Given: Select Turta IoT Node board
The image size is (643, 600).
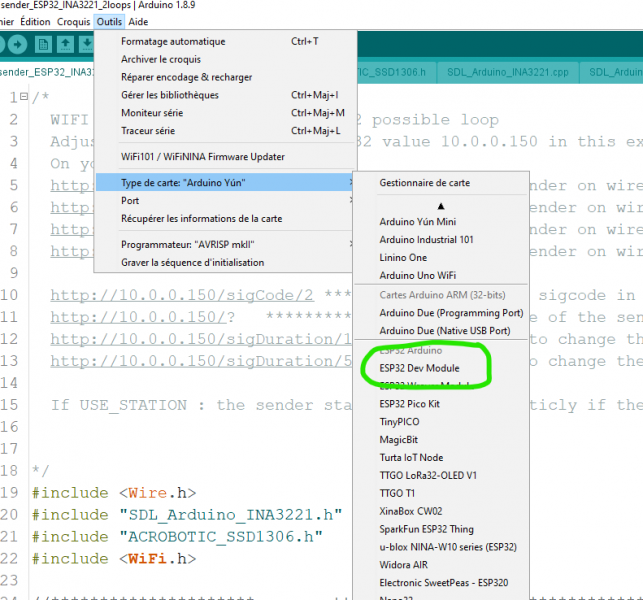Looking at the screenshot, I should pos(441,457).
